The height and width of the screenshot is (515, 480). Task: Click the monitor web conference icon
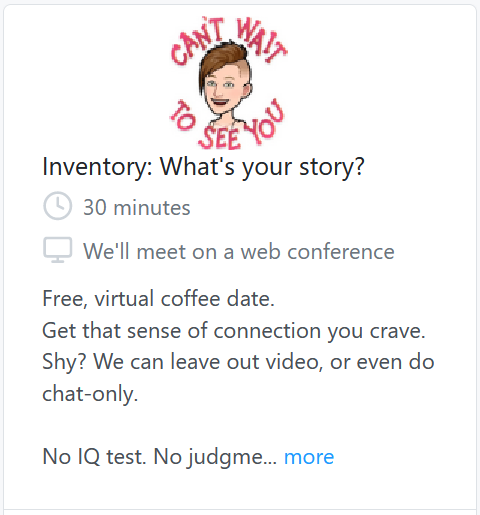tap(57, 250)
